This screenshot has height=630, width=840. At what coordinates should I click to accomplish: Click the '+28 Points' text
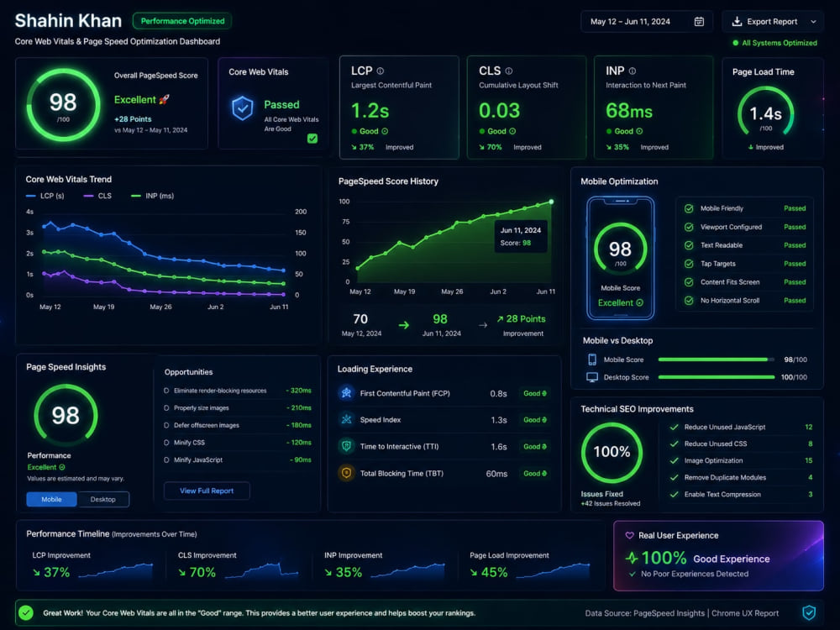point(133,119)
